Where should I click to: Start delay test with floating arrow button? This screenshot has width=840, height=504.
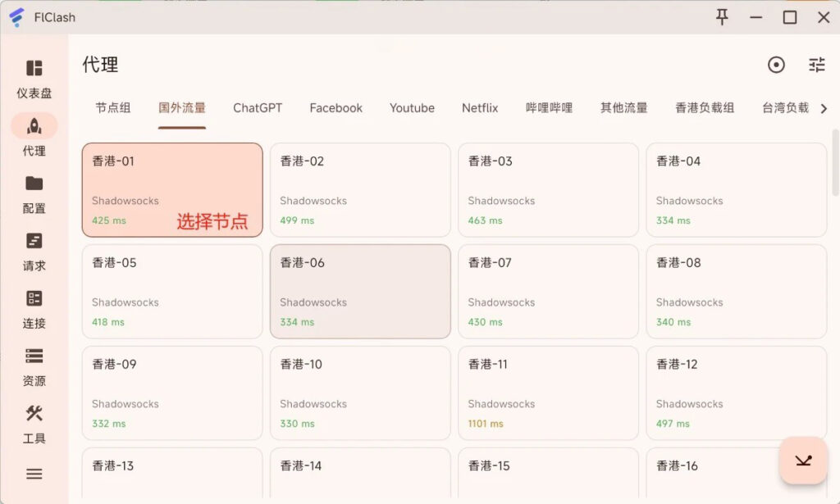point(802,461)
